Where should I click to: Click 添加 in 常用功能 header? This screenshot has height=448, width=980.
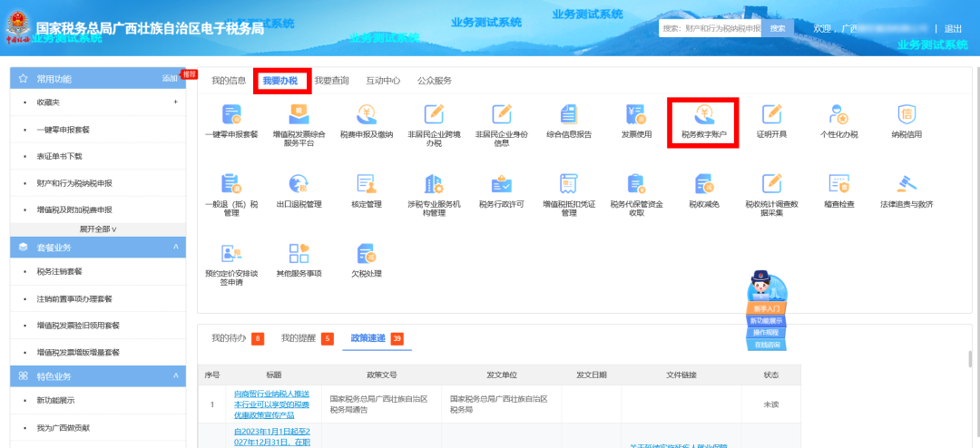tap(170, 78)
